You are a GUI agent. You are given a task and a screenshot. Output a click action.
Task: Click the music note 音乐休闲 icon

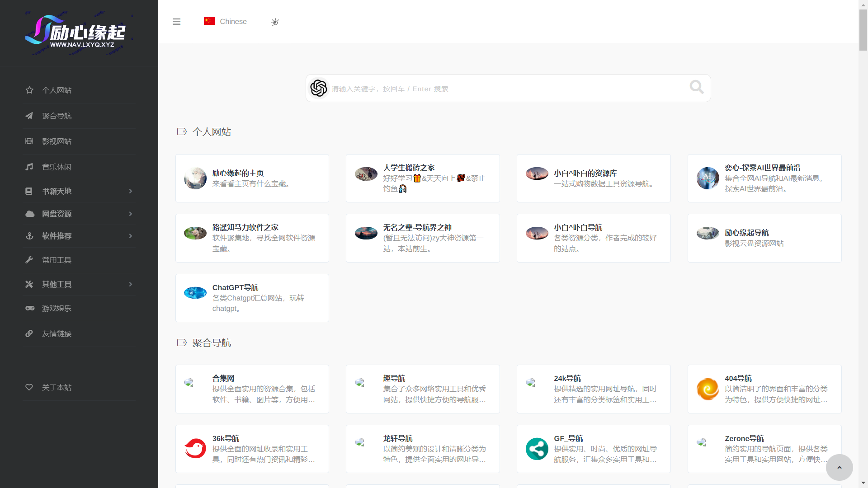click(x=29, y=167)
